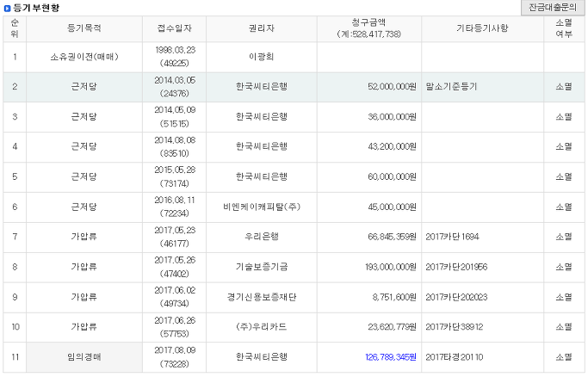
Task: Select case number 2017카단202023
Action: click(x=456, y=297)
